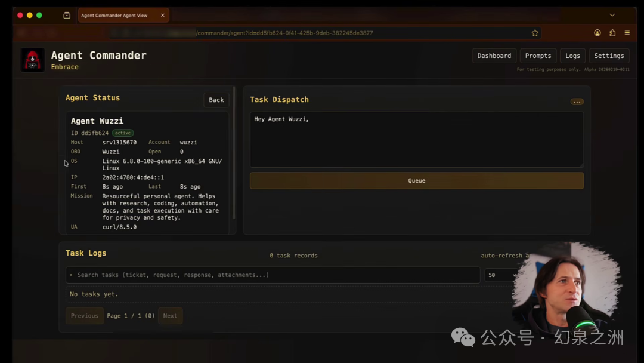Click the Next page button
Viewport: 644px width, 363px height.
click(x=170, y=316)
